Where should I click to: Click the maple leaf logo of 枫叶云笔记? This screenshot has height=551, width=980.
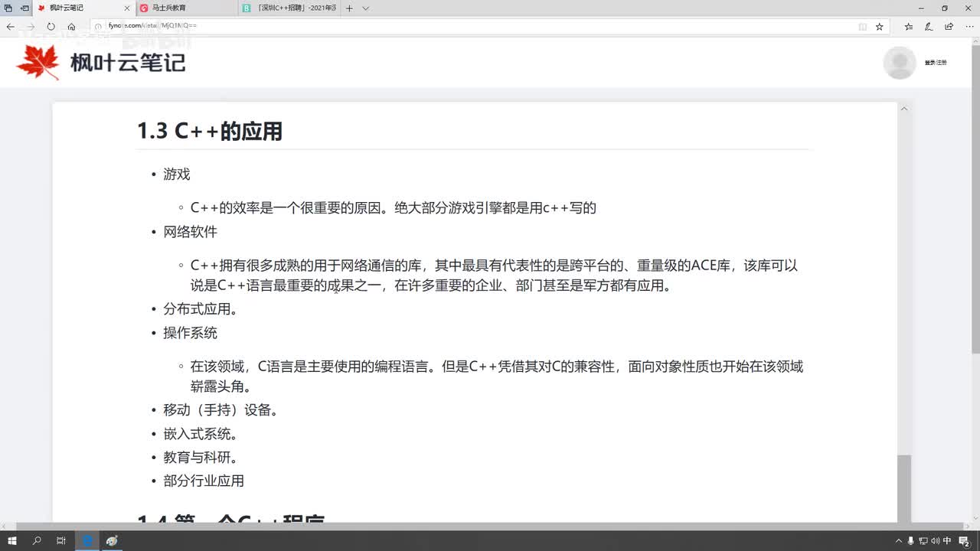coord(38,62)
